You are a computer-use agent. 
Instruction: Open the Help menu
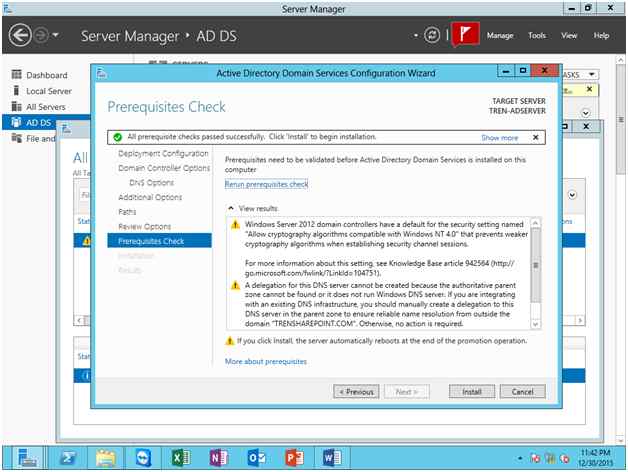(601, 36)
